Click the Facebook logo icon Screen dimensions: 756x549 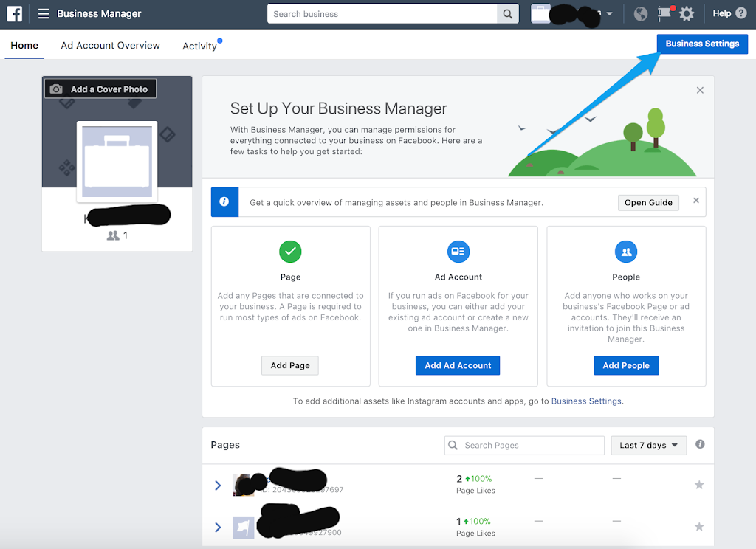pos(15,13)
